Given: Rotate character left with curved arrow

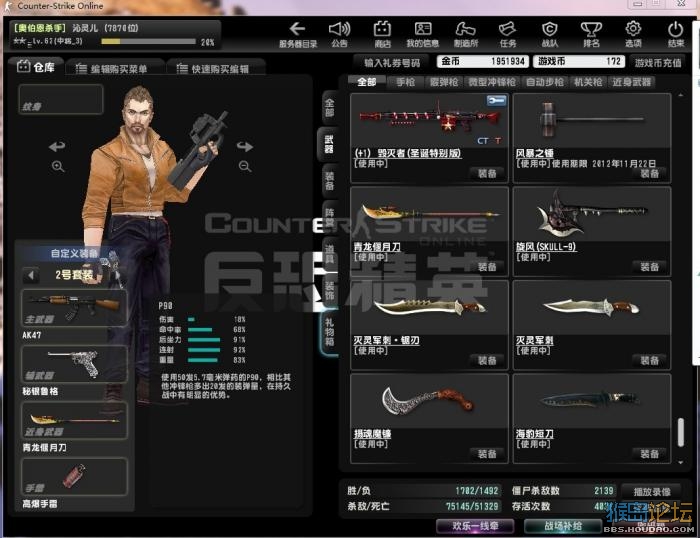Looking at the screenshot, I should [57, 146].
